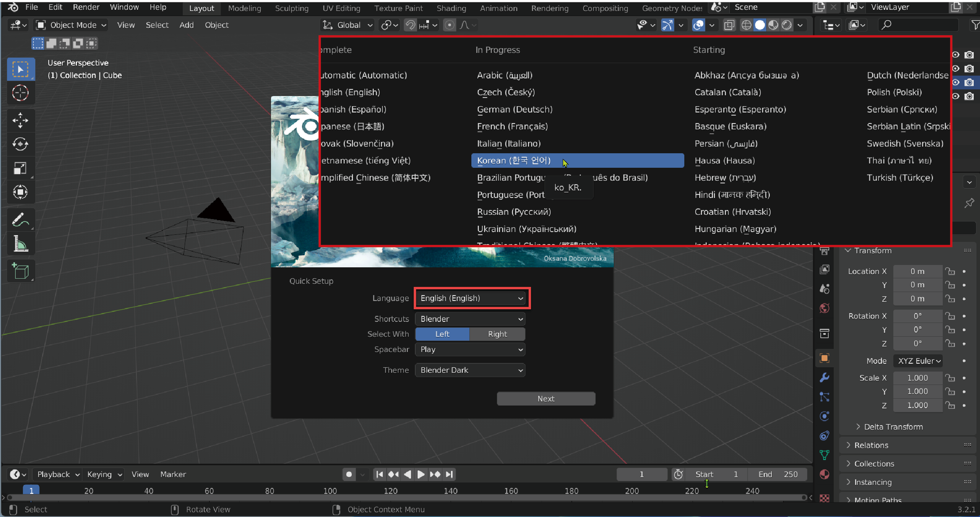Switch to the Shading workspace tab
Viewport: 980px width, 517px height.
[x=451, y=8]
